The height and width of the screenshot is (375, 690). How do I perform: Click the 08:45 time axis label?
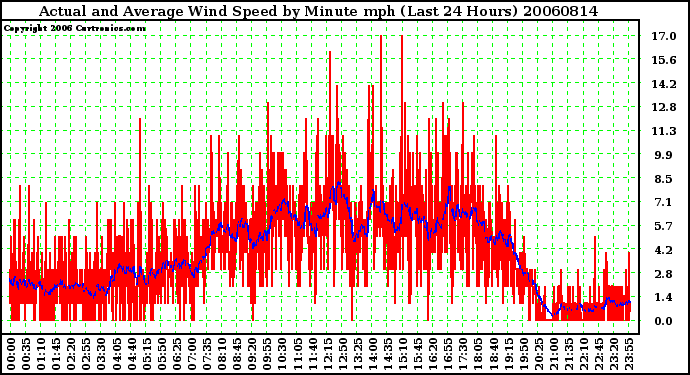click(237, 354)
